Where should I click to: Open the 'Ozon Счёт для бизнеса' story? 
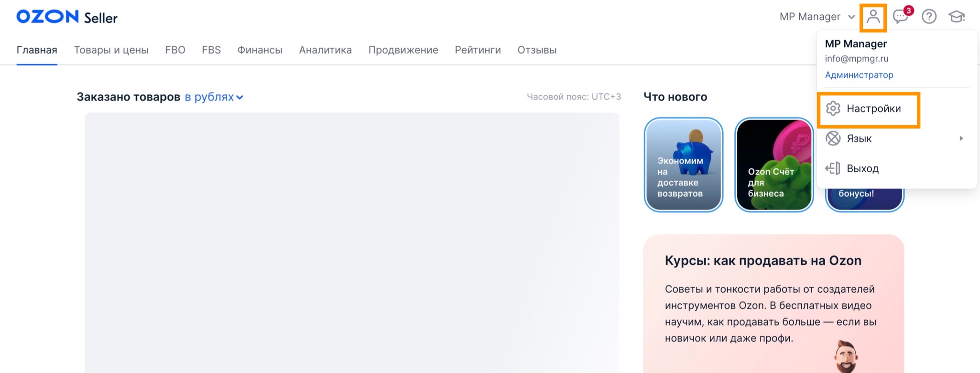[x=773, y=165]
